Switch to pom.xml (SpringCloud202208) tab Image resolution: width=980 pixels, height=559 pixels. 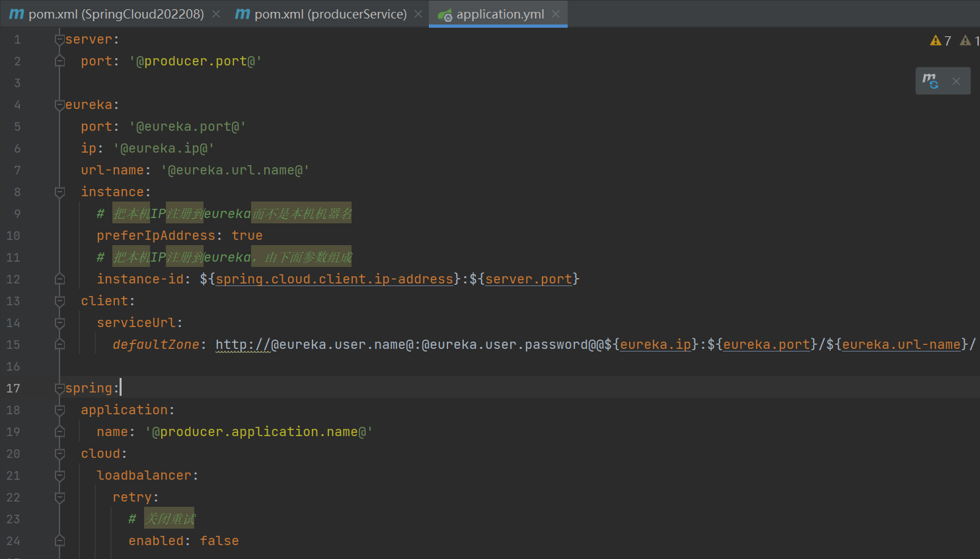(116, 14)
